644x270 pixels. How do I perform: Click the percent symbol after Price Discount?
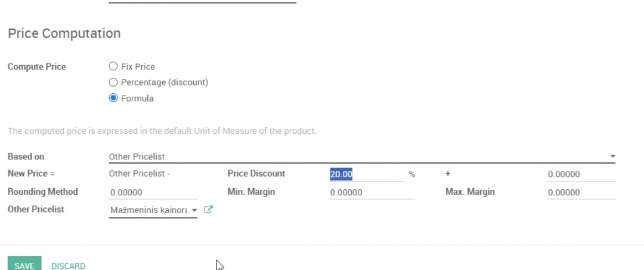(412, 174)
